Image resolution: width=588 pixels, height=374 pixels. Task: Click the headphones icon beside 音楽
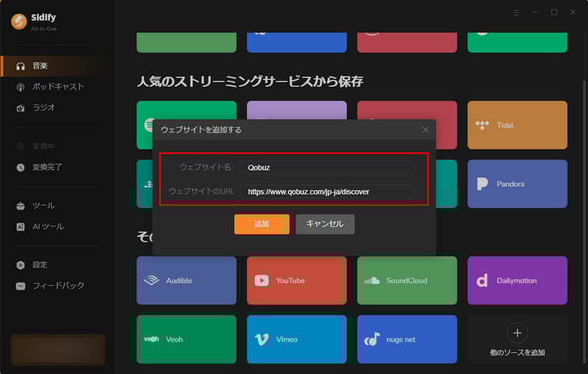click(21, 66)
